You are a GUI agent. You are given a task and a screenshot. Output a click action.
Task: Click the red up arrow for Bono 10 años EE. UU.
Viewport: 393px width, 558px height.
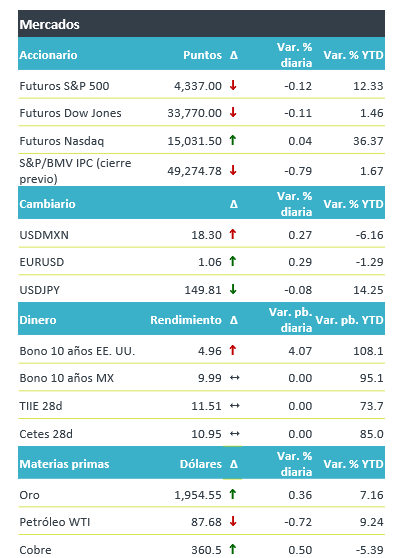pos(233,350)
